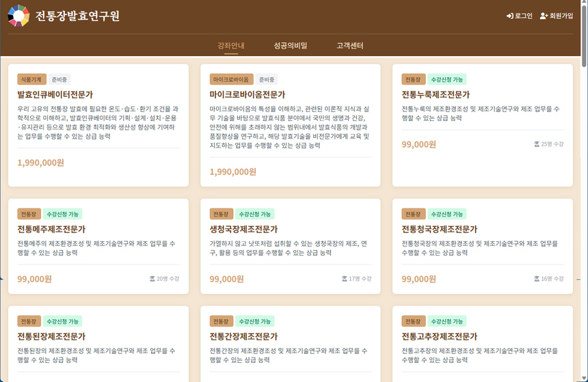Click the 생청국장제조전문가 course description text

[x=289, y=248]
